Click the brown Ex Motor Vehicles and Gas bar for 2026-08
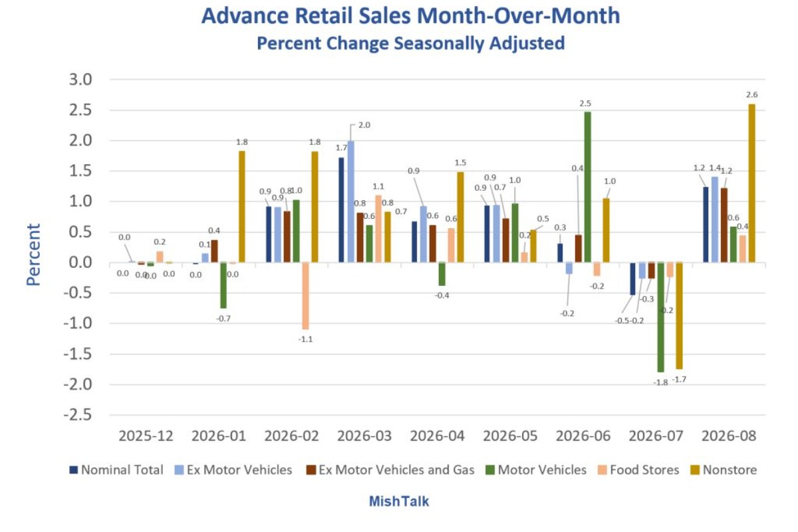The image size is (798, 532). pos(724,225)
